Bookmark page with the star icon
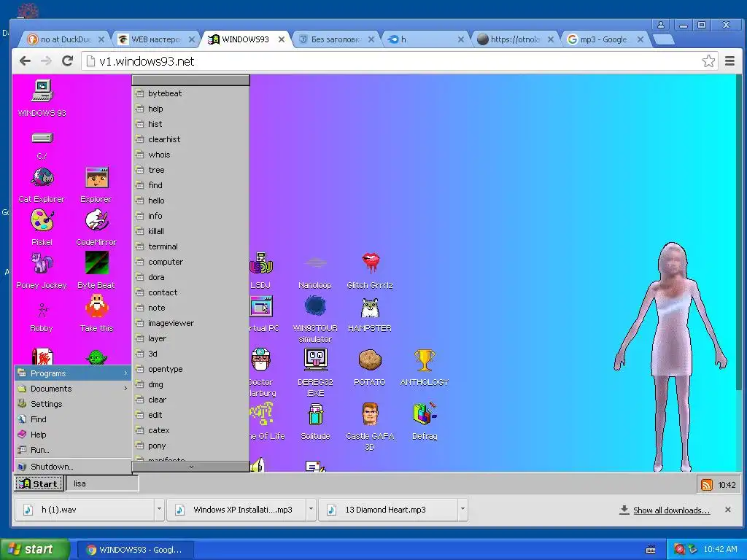747x560 pixels. (x=708, y=61)
